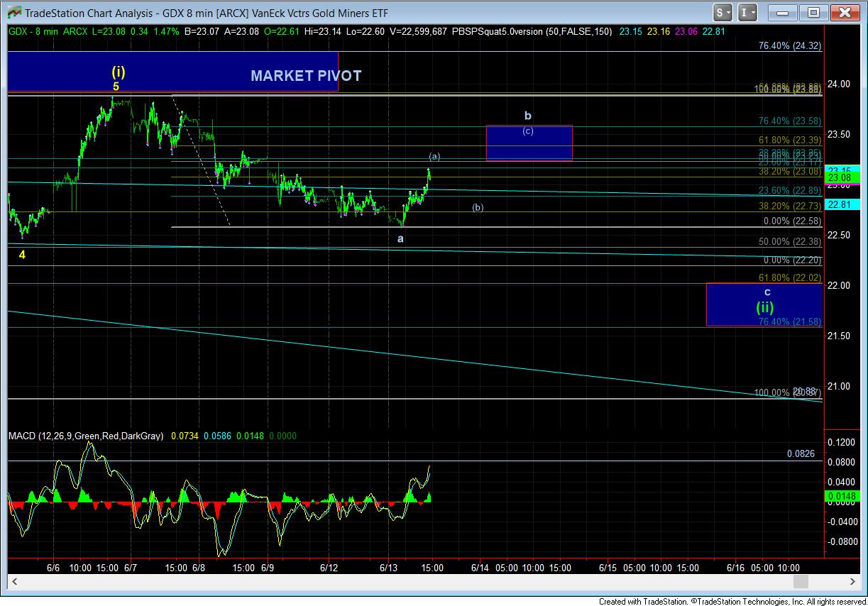The image size is (868, 606).
Task: Click the 76.40% (24.32) Fibonacci label
Action: (790, 45)
